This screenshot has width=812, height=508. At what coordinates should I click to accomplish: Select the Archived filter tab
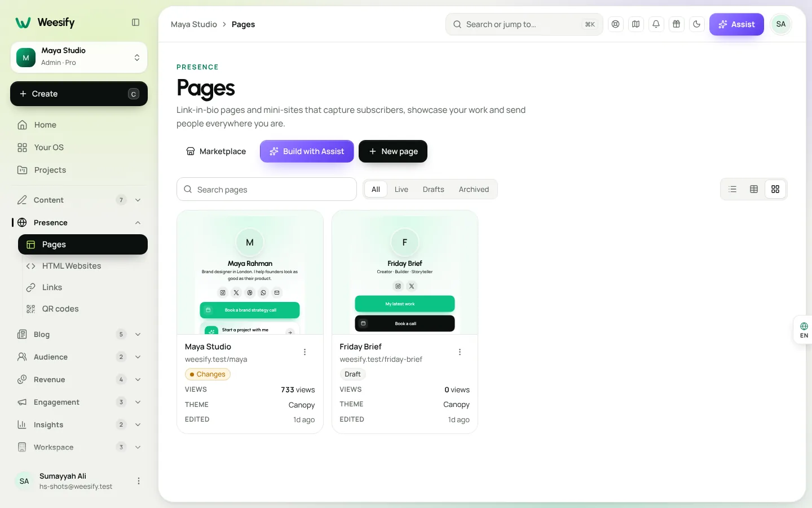click(474, 190)
